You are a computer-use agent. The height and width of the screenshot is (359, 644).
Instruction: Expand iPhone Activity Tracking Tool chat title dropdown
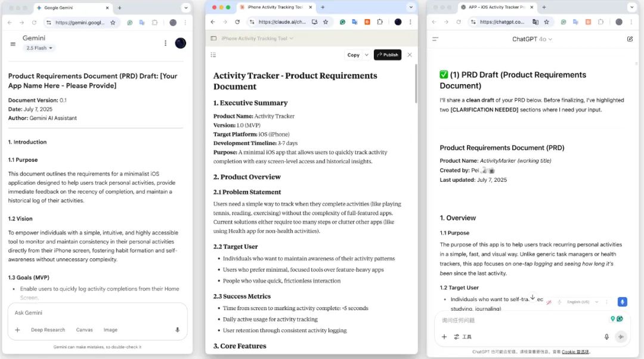pyautogui.click(x=258, y=38)
